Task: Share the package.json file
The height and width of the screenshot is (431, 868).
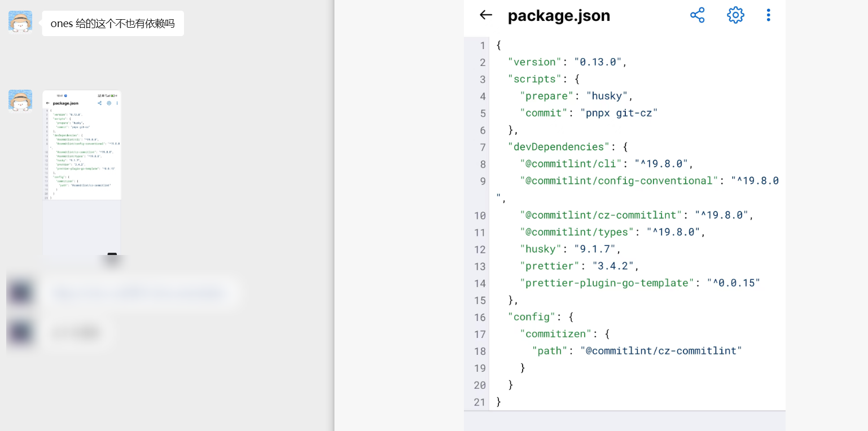Action: pos(698,15)
